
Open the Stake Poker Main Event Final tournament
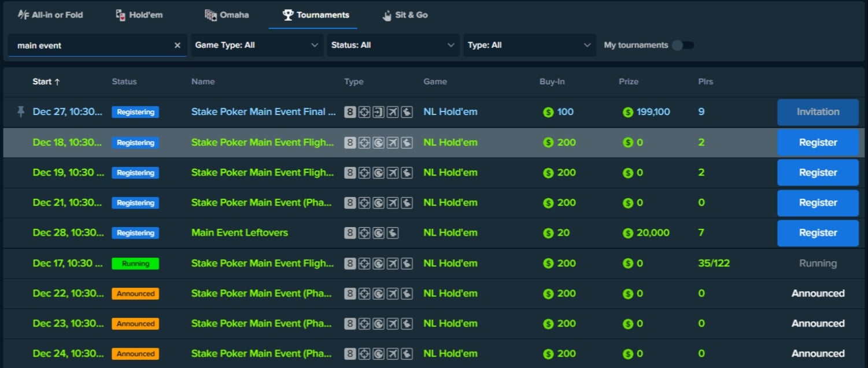[x=264, y=112]
